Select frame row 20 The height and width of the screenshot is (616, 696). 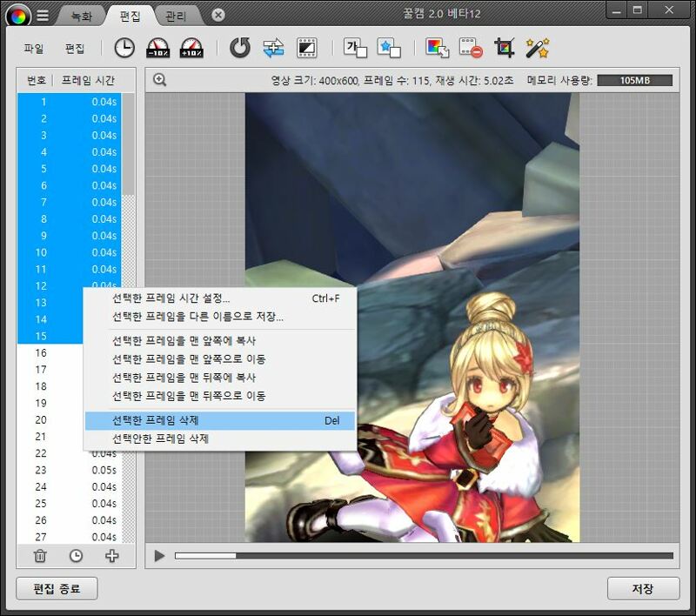(x=50, y=420)
